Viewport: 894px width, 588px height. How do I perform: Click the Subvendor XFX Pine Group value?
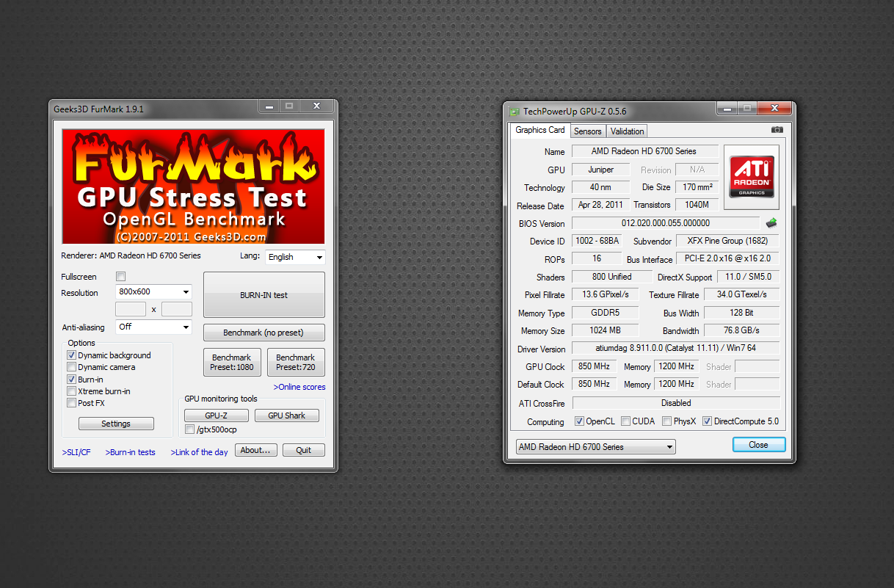click(x=727, y=241)
